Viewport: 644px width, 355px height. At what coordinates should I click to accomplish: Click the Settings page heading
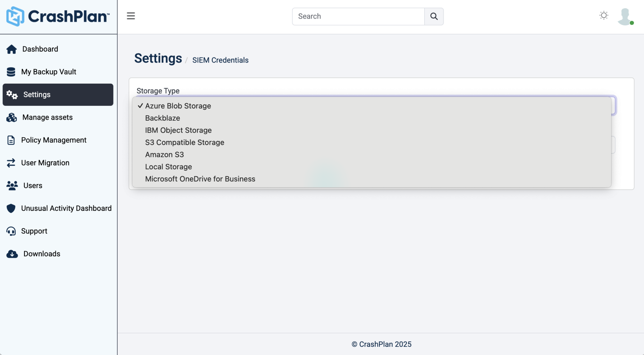[x=158, y=58]
